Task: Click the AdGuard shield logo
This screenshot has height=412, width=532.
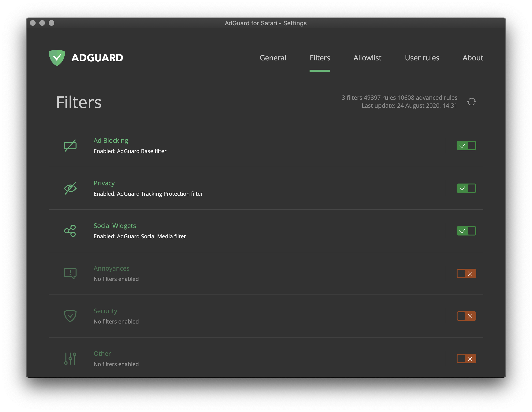Action: click(57, 58)
